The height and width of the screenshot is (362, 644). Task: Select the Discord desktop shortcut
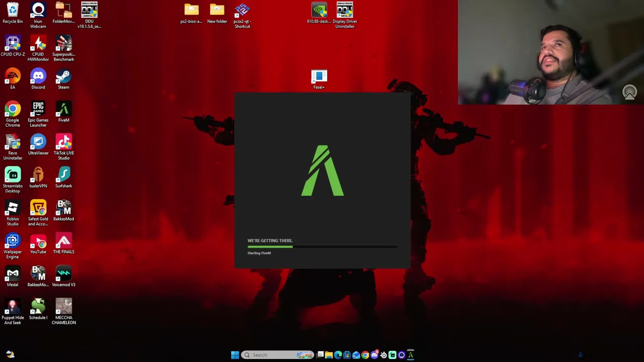tap(38, 79)
